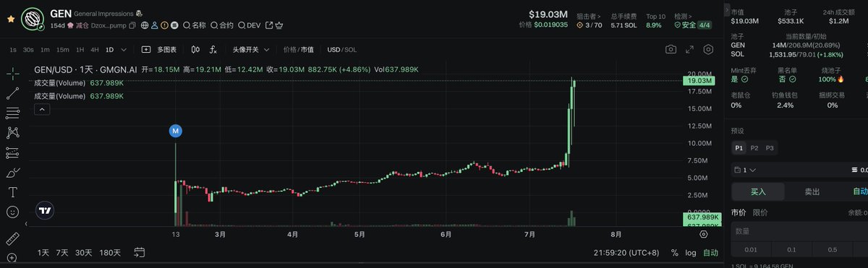Set chart range to 30天
The height and width of the screenshot is (268, 868).
pos(84,253)
